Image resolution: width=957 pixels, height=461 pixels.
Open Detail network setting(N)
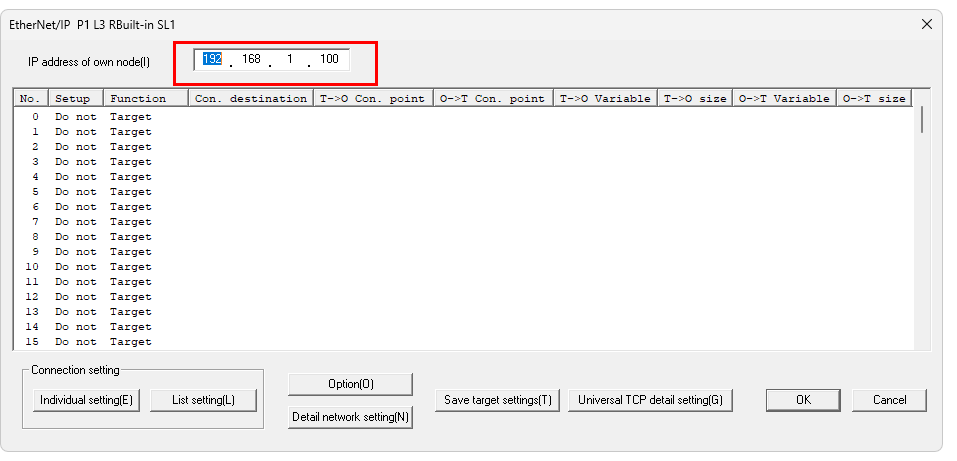(x=350, y=417)
